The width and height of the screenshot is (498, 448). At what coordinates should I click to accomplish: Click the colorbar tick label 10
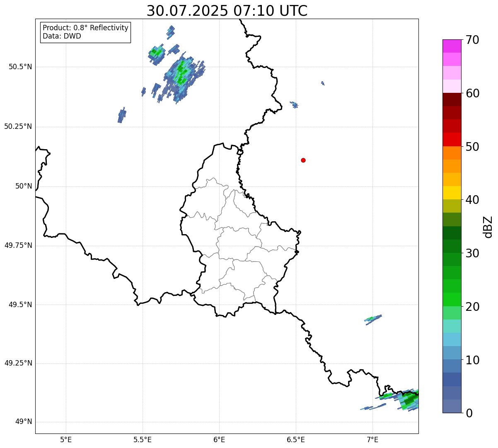[x=472, y=360]
